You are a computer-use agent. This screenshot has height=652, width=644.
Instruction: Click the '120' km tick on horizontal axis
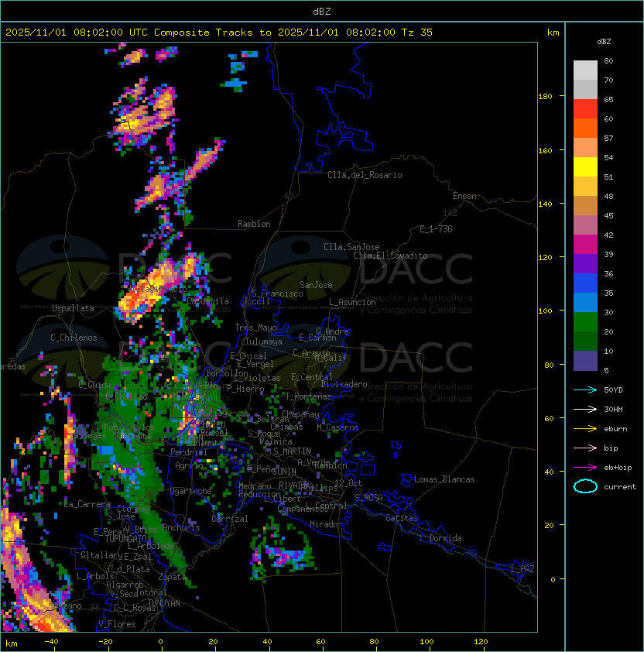point(480,642)
